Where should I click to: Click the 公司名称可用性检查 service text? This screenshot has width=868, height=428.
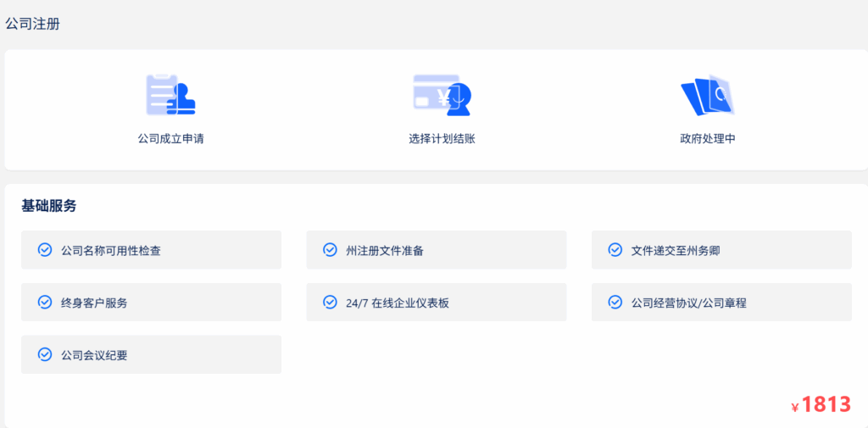pos(111,250)
